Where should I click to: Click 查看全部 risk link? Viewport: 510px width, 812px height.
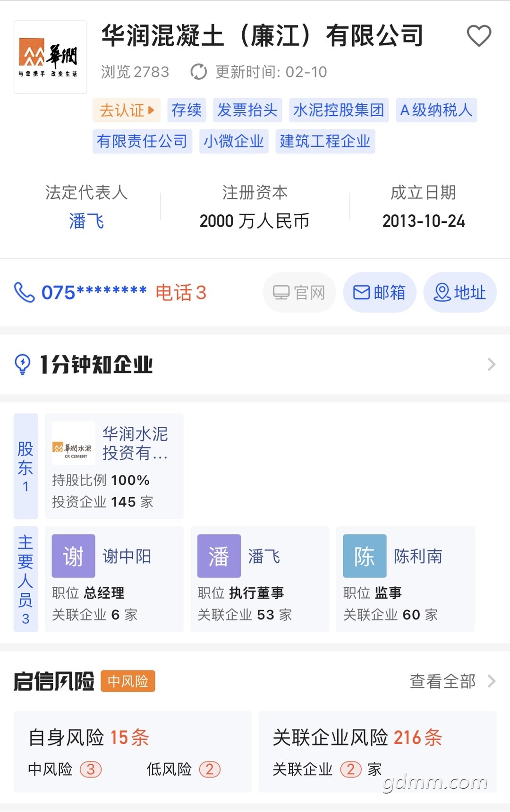[442, 681]
